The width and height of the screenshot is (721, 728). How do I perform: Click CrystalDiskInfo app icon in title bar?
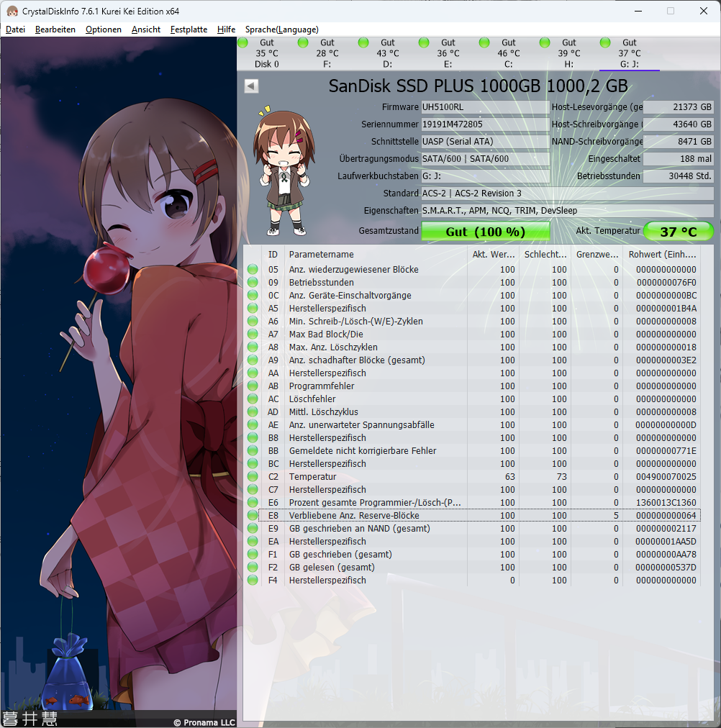click(12, 11)
